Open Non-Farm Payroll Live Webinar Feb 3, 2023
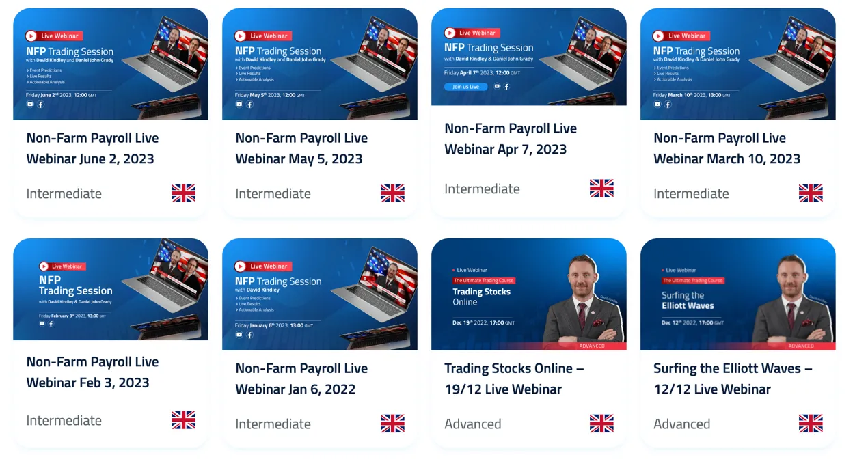Screen dimensions: 868x468 92,372
